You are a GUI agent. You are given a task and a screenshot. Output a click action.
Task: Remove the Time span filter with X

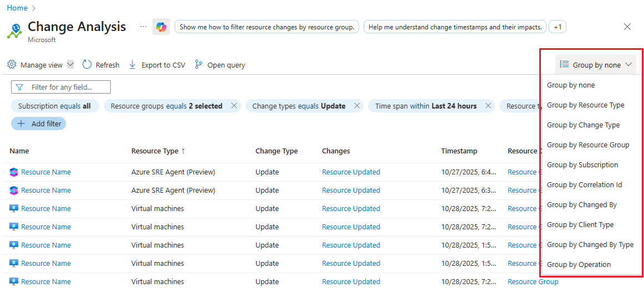(x=488, y=106)
